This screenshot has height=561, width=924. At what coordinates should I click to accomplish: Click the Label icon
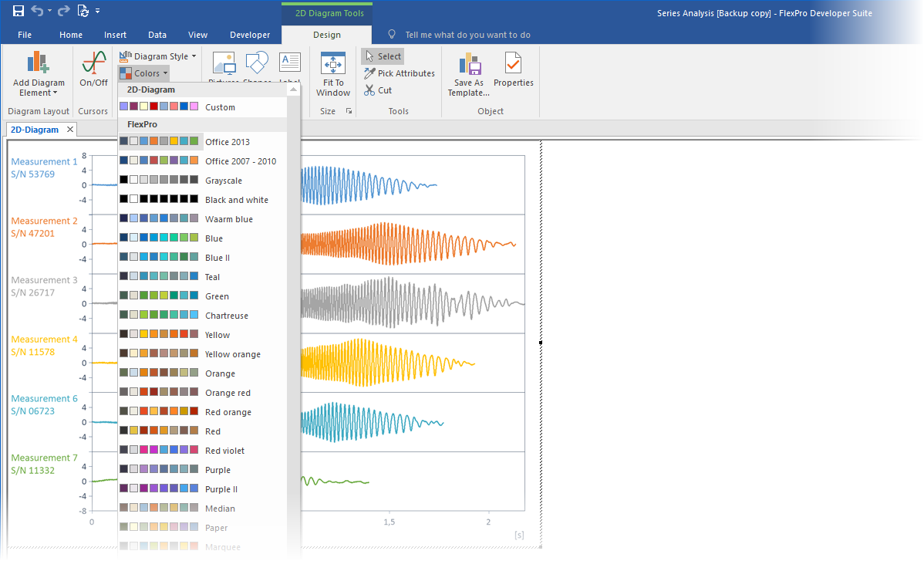click(289, 63)
